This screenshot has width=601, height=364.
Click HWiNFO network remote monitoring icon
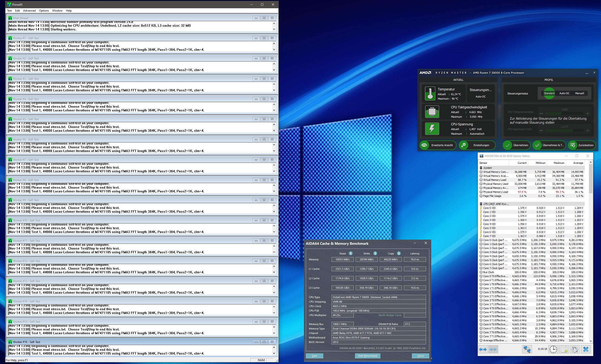click(527, 349)
